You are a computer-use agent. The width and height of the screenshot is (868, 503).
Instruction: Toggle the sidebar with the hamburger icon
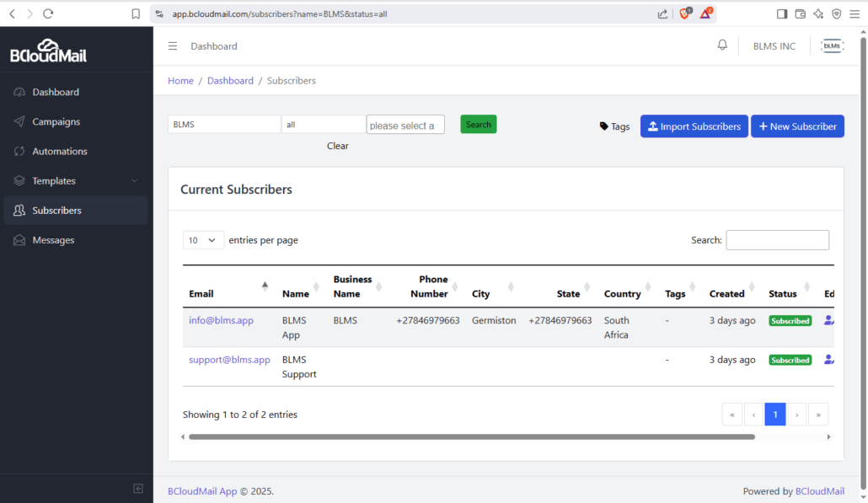(x=173, y=46)
